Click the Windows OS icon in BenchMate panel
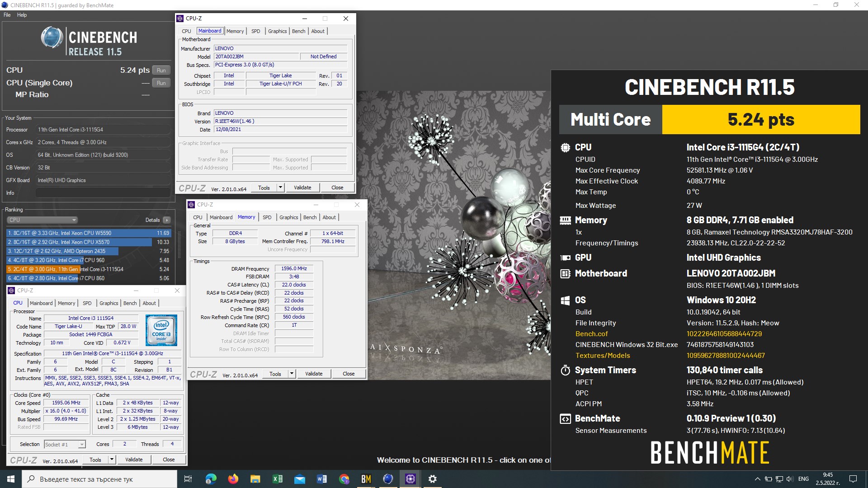 coord(565,300)
